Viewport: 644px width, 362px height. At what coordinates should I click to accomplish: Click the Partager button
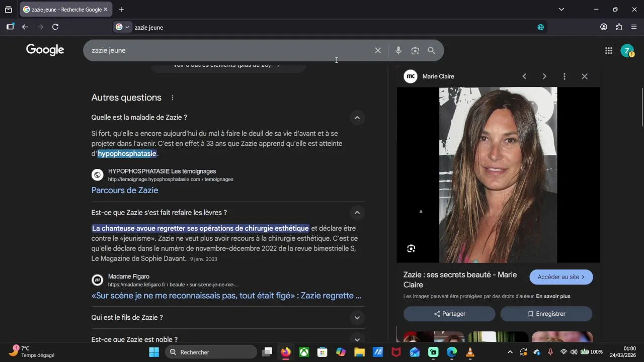[x=449, y=314]
